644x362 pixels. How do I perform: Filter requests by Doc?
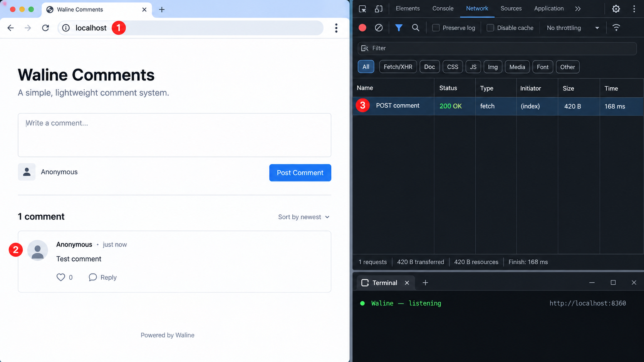(x=429, y=67)
